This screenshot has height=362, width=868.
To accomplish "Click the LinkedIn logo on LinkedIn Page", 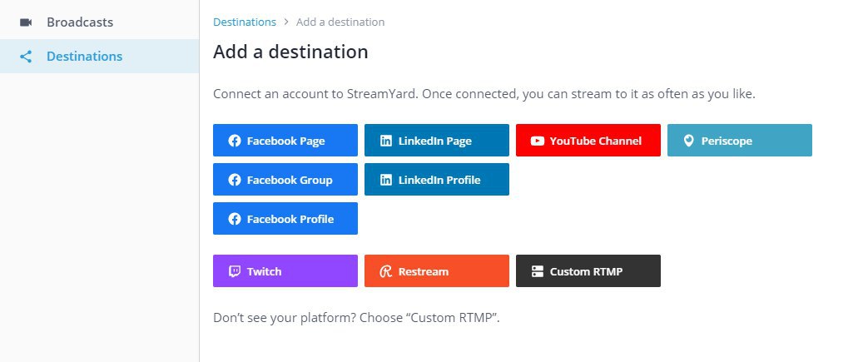I will coord(386,141).
